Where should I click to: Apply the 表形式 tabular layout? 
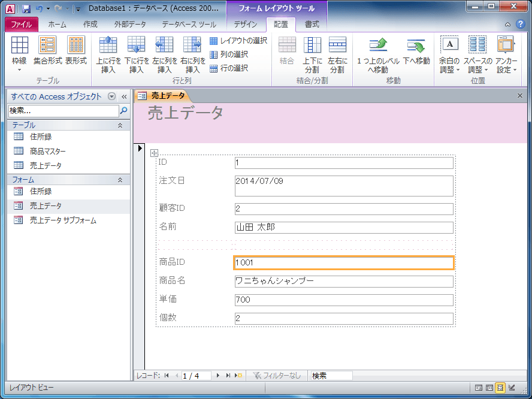pyautogui.click(x=76, y=50)
